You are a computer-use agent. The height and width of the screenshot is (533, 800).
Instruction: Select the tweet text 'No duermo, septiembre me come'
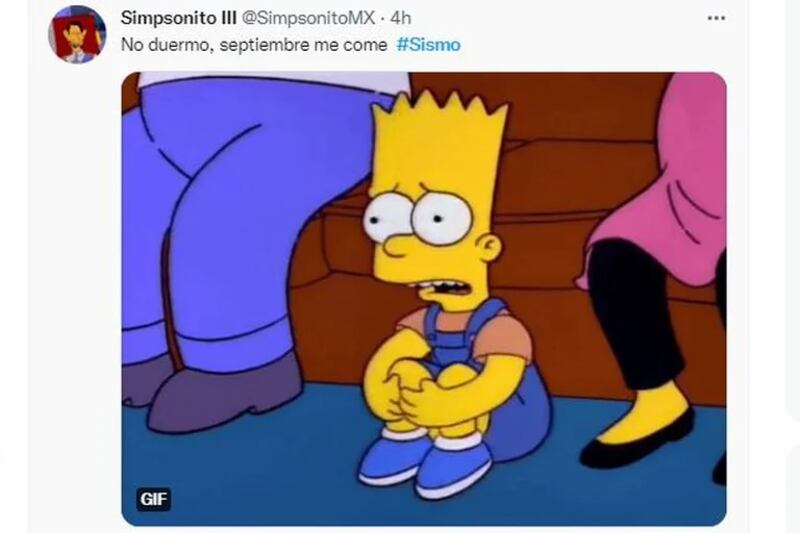(254, 45)
